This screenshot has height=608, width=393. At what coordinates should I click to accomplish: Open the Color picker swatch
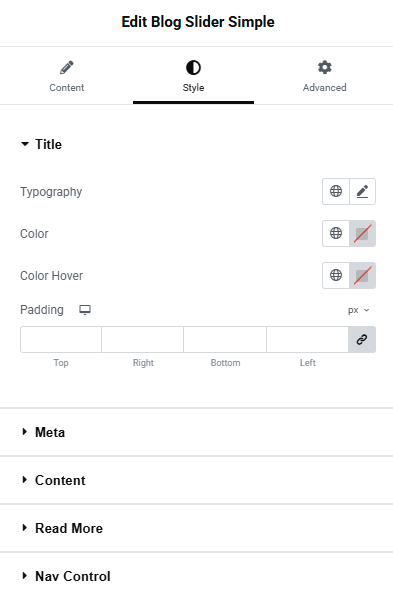click(362, 233)
